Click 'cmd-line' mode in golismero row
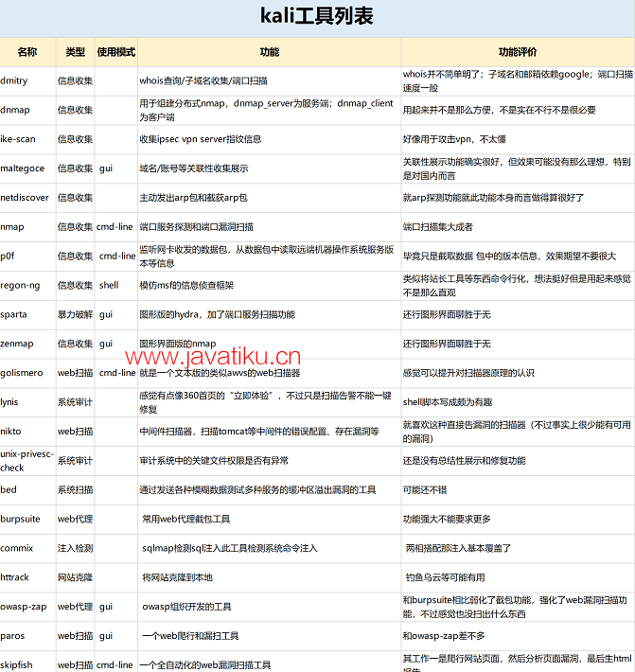 coord(117,373)
